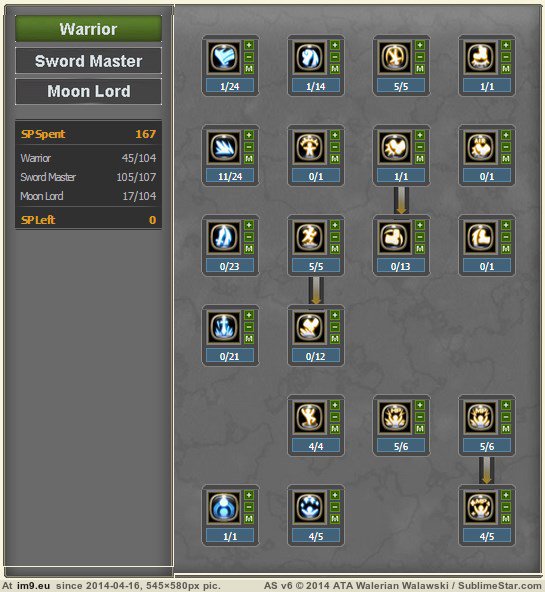Viewport: 545px width, 592px height.
Task: Select the skill icon showing 0/21
Action: 224,327
